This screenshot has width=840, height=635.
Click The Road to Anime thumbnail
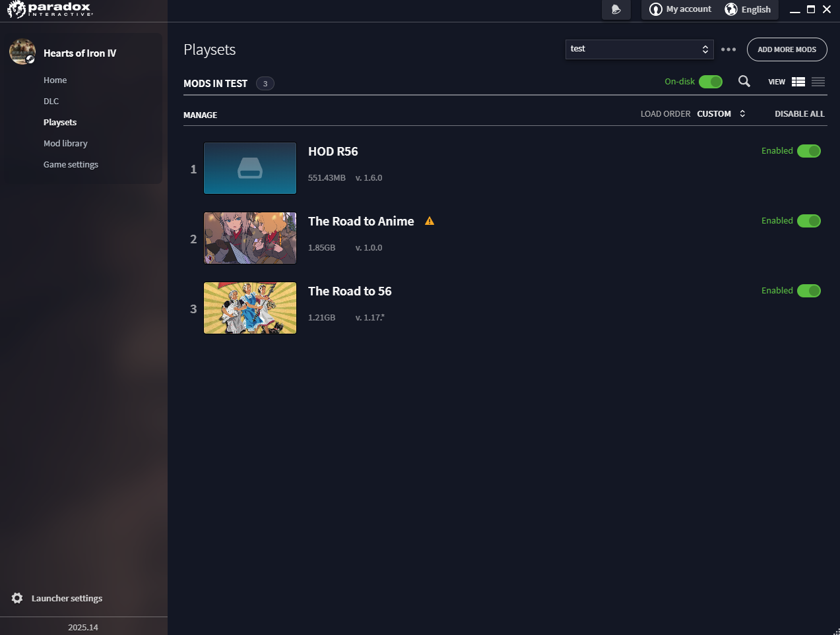coord(250,238)
